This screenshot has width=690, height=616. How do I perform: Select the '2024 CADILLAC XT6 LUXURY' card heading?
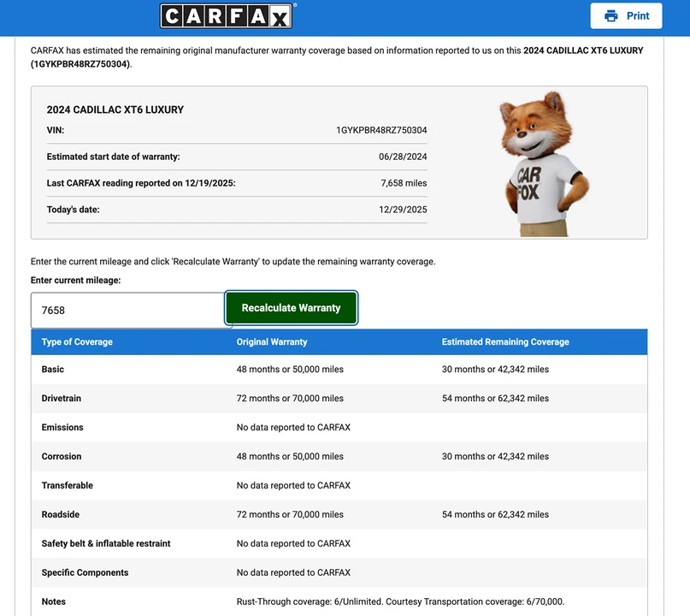(115, 110)
